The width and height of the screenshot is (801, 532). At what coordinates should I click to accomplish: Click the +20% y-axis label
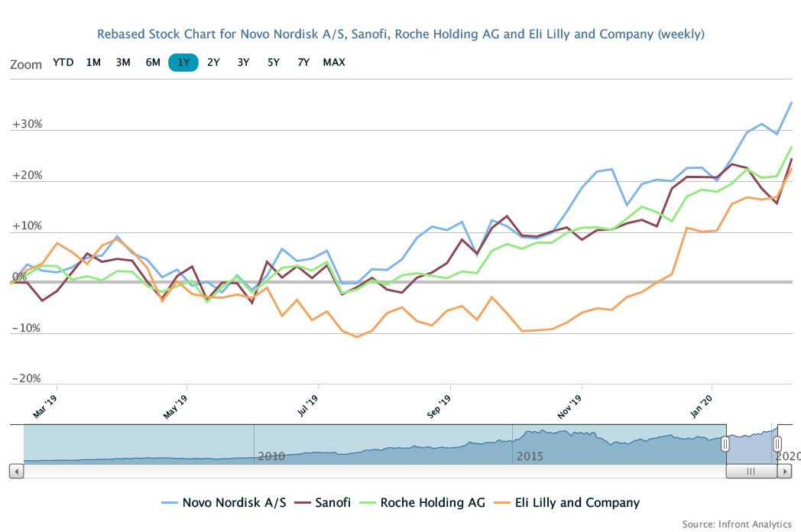pyautogui.click(x=28, y=175)
